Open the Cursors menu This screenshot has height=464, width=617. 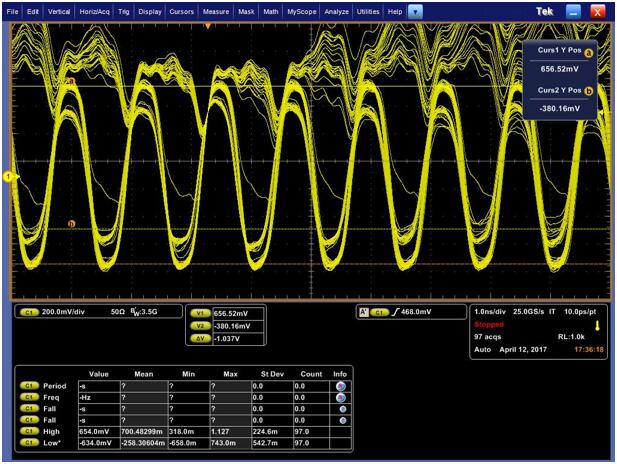pyautogui.click(x=181, y=10)
